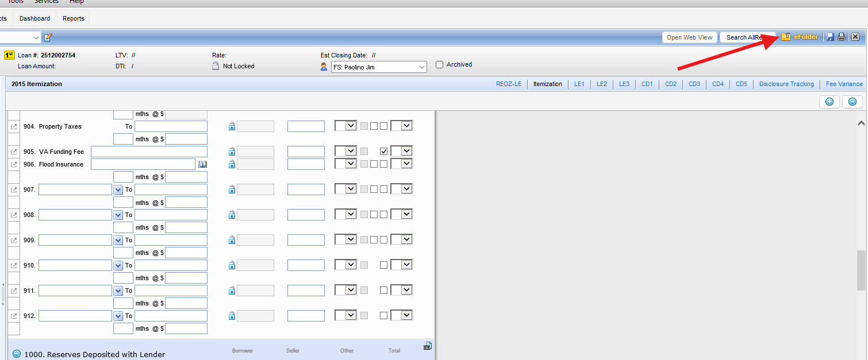The image size is (868, 360).
Task: Toggle the first white checkbox on line 907
Action: (374, 189)
